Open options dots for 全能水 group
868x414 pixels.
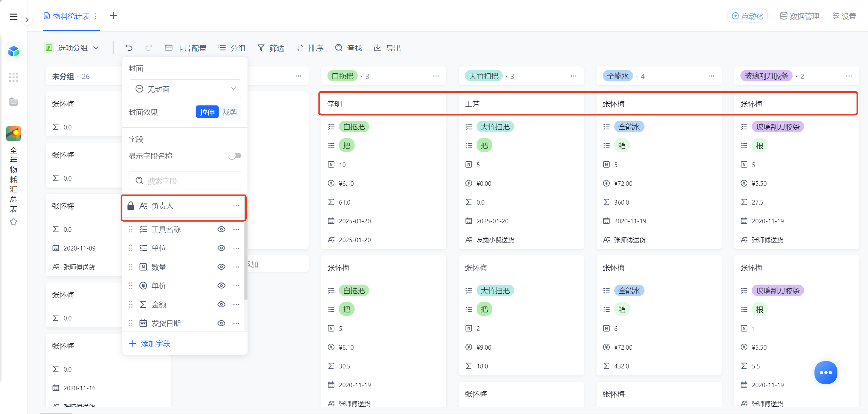711,76
